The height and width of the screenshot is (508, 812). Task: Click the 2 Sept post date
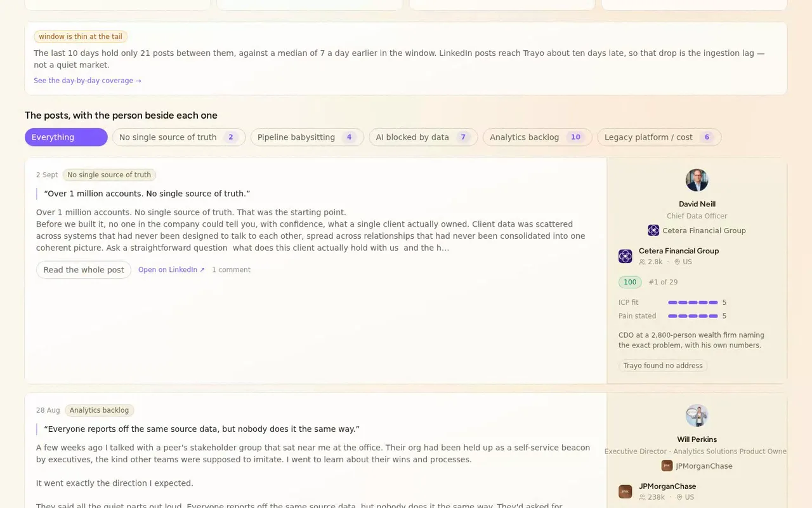click(x=47, y=175)
